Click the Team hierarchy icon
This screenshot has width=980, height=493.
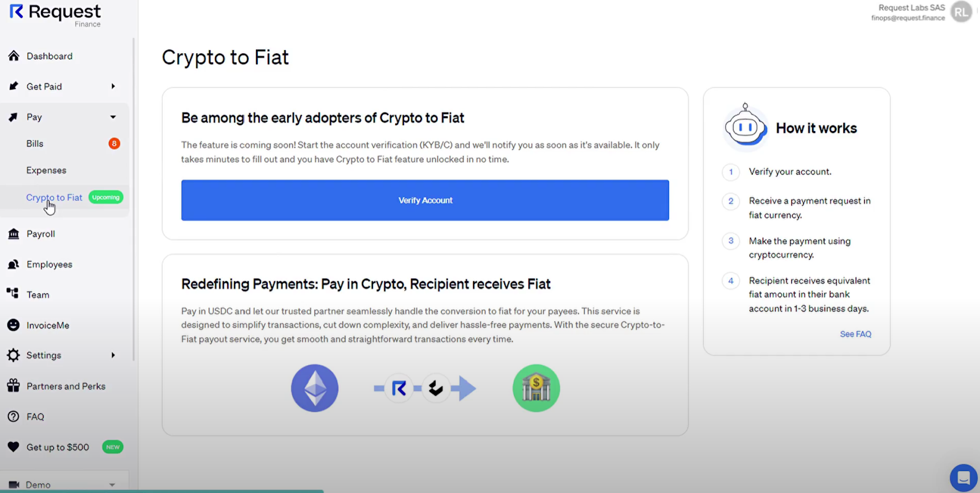click(x=13, y=293)
